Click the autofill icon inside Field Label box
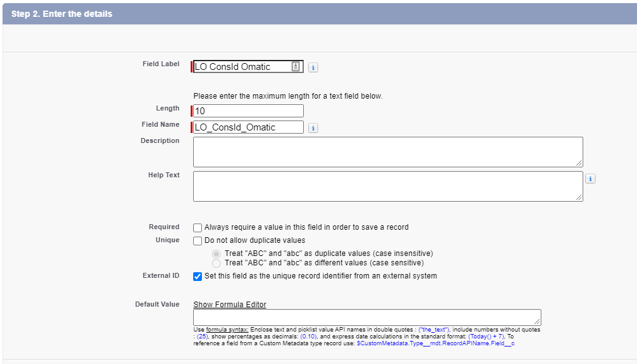Viewport: 637px width, 364px height. tap(296, 66)
